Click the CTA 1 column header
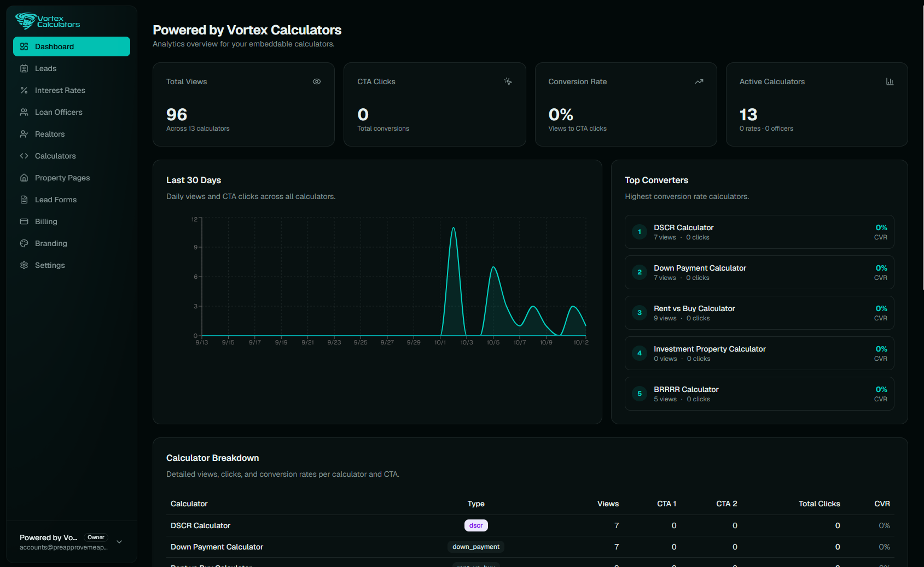The width and height of the screenshot is (924, 567). pos(666,504)
